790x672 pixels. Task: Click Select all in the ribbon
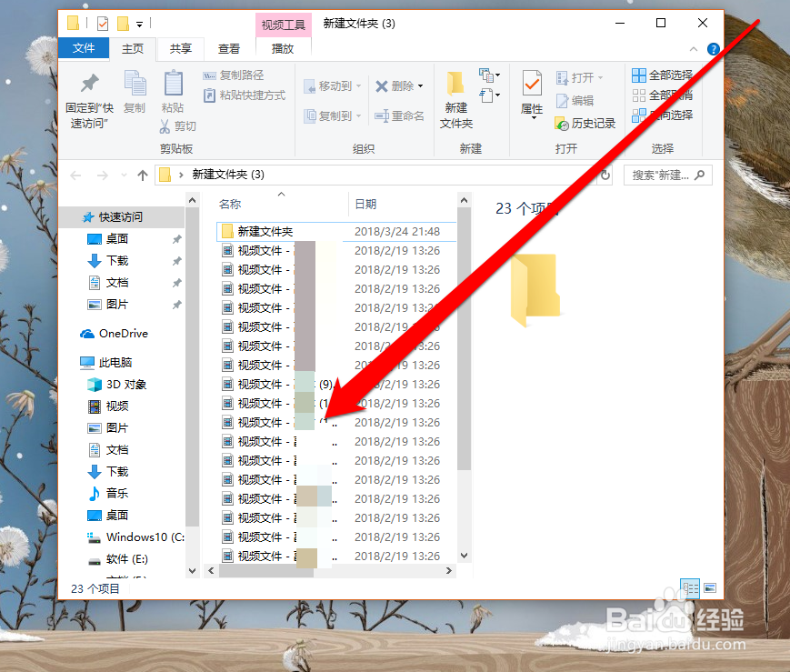click(x=662, y=75)
